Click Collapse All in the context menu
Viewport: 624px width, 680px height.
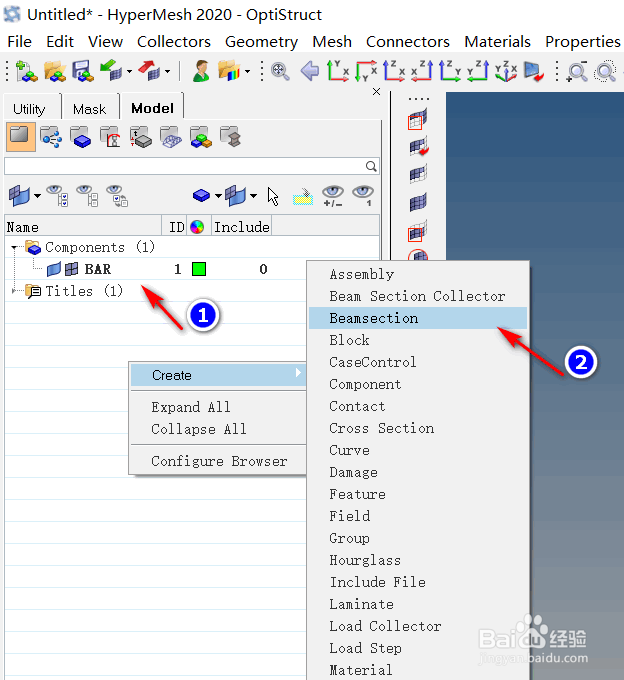199,429
